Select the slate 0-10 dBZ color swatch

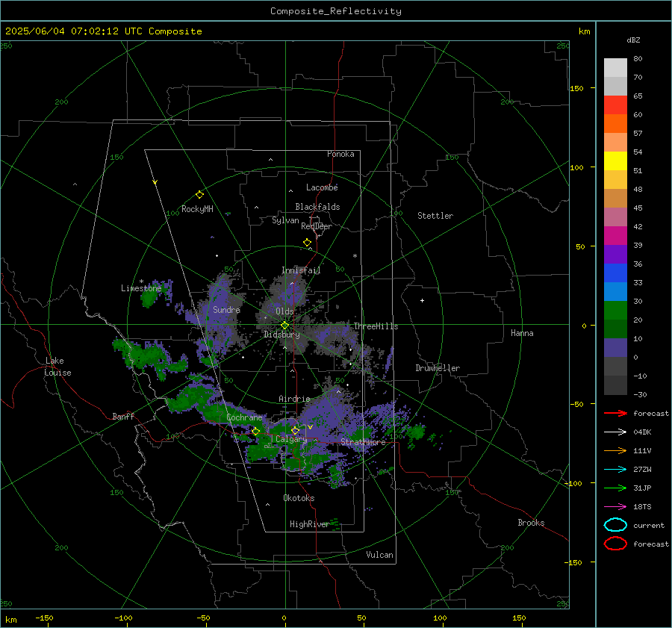pos(615,348)
